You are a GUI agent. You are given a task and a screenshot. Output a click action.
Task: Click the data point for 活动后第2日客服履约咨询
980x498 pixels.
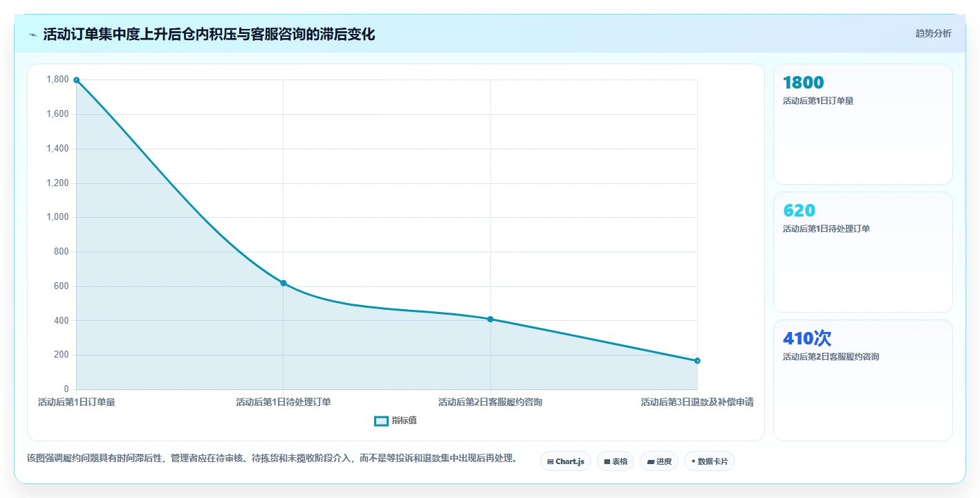coord(490,319)
